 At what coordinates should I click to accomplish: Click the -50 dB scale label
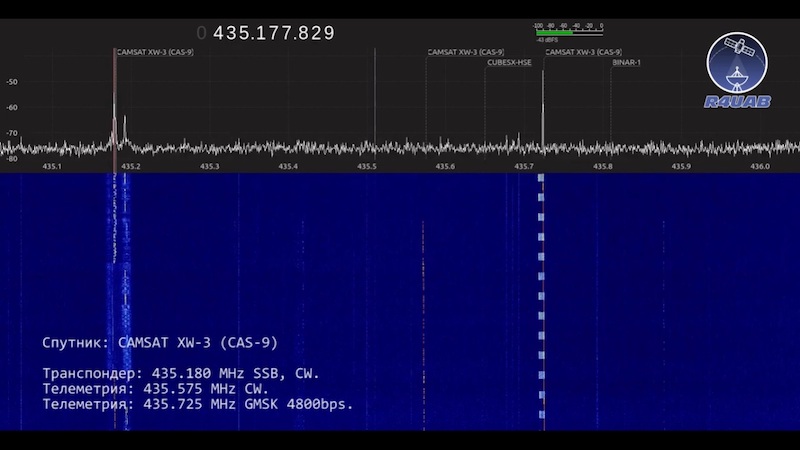pyautogui.click(x=12, y=82)
